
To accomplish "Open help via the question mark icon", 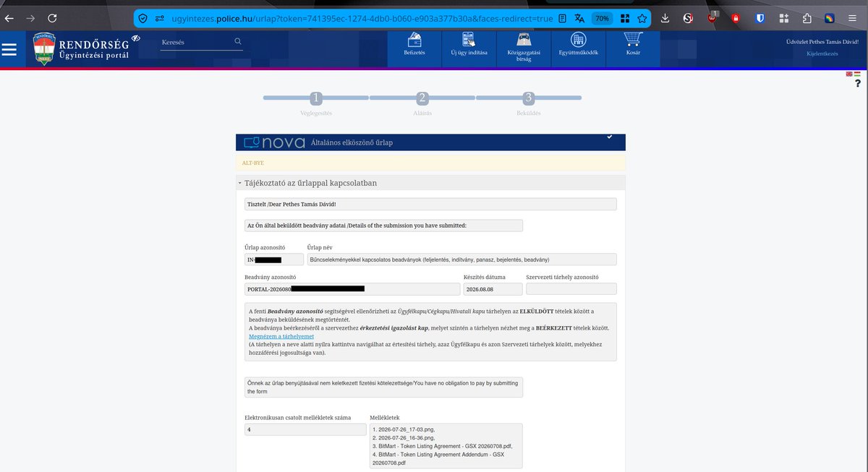I will [x=857, y=84].
